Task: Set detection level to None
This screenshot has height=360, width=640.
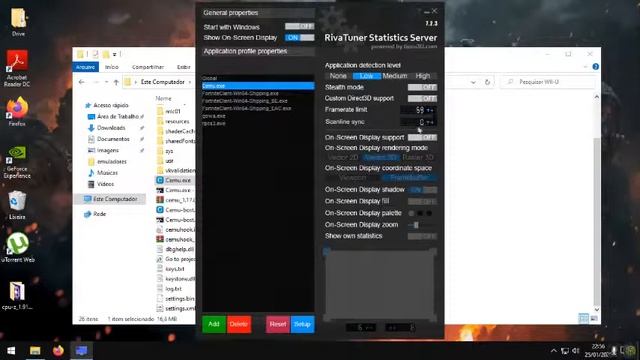Action: pyautogui.click(x=338, y=76)
